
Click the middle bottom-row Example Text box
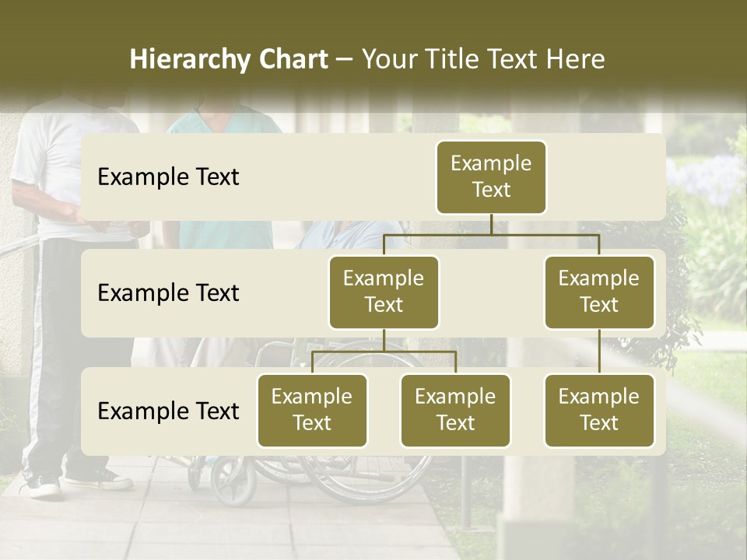coord(455,411)
